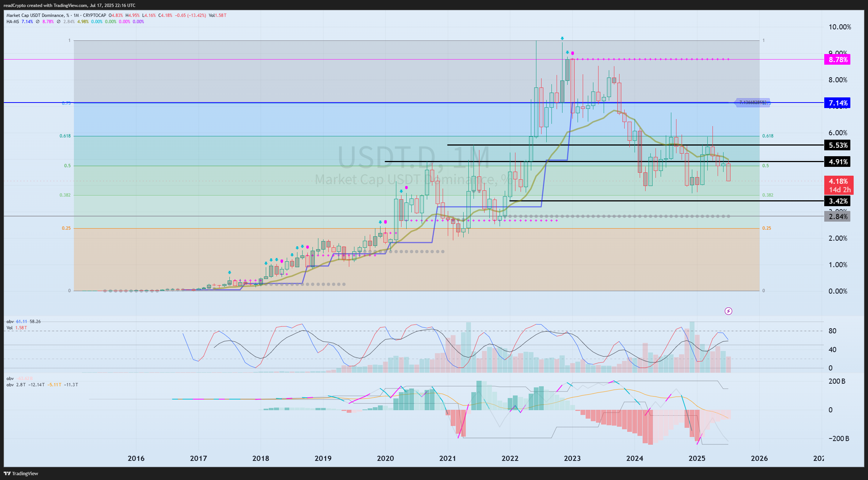Click the ∅ symbol before gray 2.84%
Image resolution: width=868 pixels, height=480 pixels.
58,22
